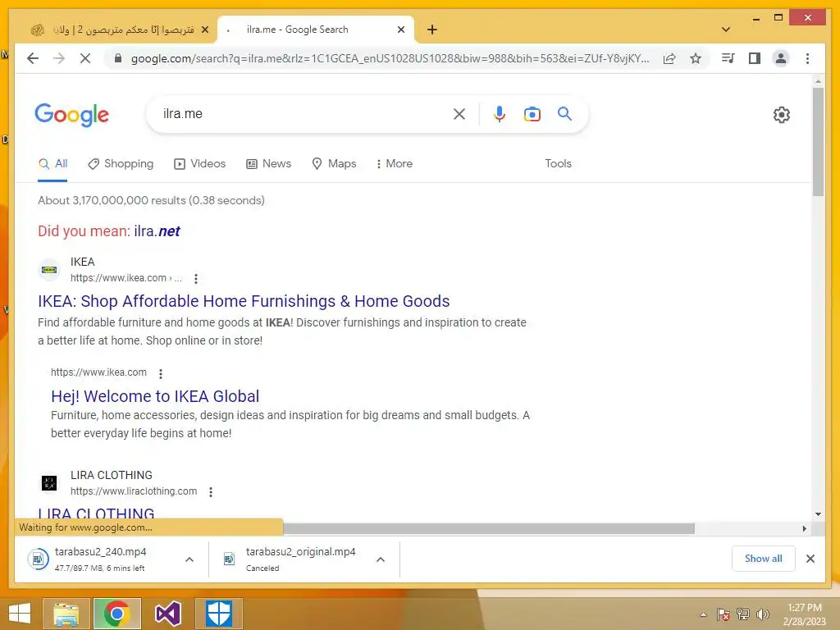The height and width of the screenshot is (630, 840).
Task: Expand options for tarabasu2_original.mp4 download
Action: pos(381,559)
